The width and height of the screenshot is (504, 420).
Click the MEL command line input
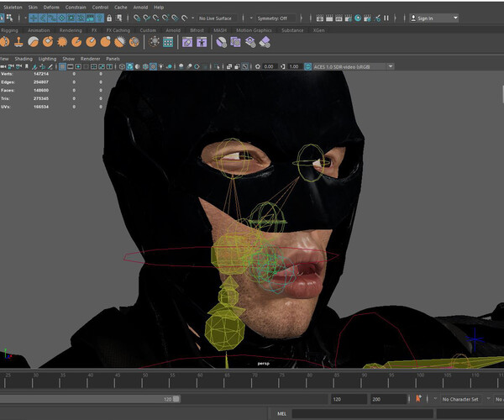tap(362, 413)
